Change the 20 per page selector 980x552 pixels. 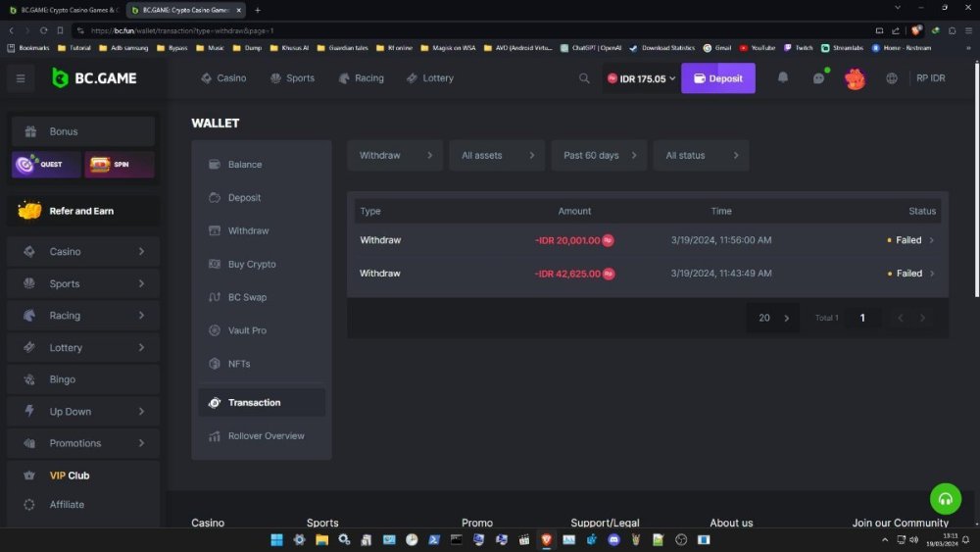(x=773, y=318)
